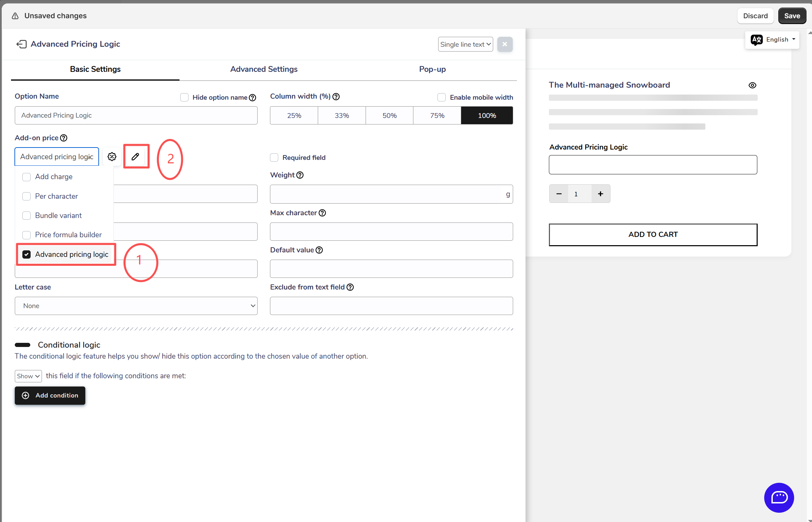The image size is (812, 522).
Task: Switch to the Advanced Settings tab
Action: click(264, 69)
